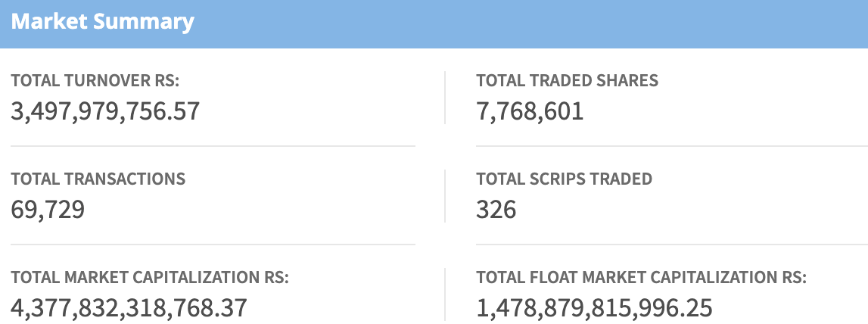Click the vertical divider beside Total Scripts Traded
The image size is (868, 324).
pyautogui.click(x=445, y=196)
